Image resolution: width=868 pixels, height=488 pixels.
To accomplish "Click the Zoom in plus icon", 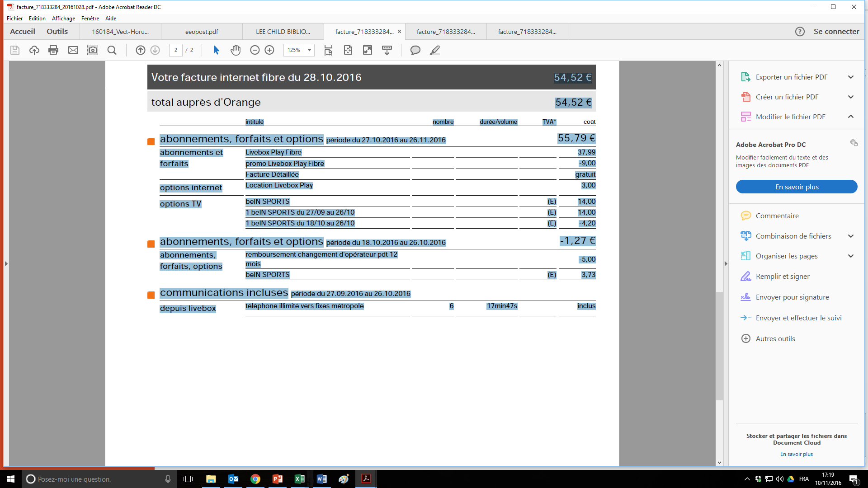I will click(x=269, y=50).
